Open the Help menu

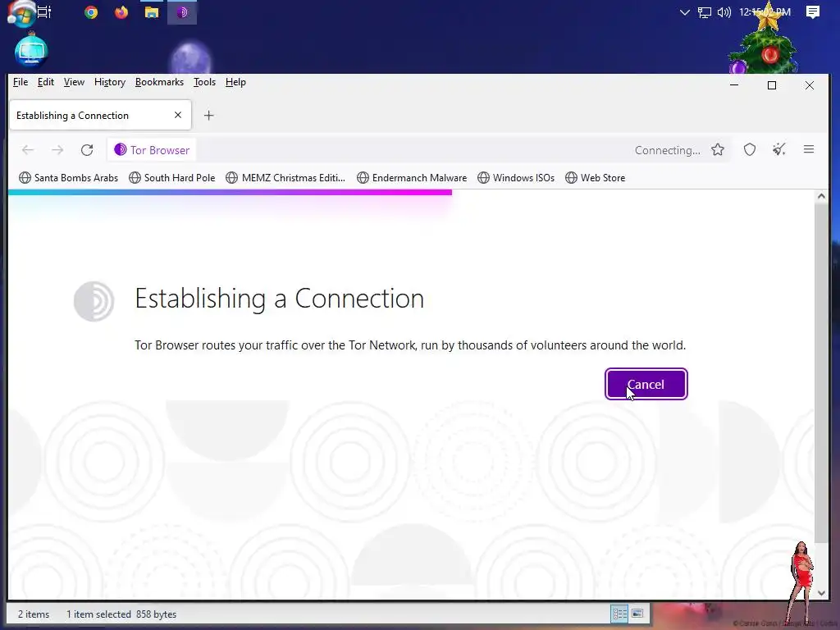pyautogui.click(x=235, y=82)
